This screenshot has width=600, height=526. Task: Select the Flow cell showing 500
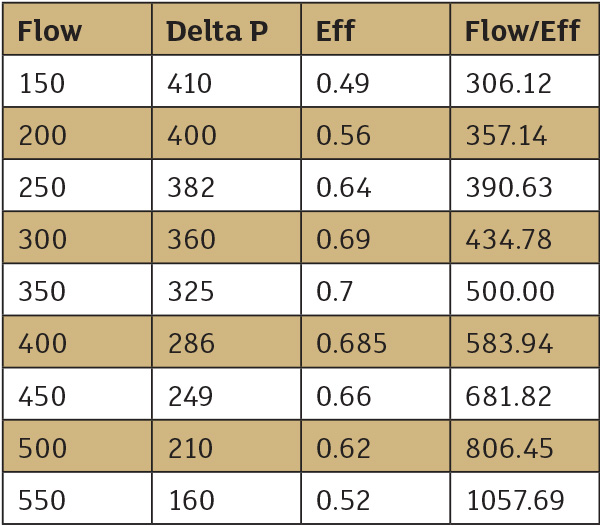[42, 448]
